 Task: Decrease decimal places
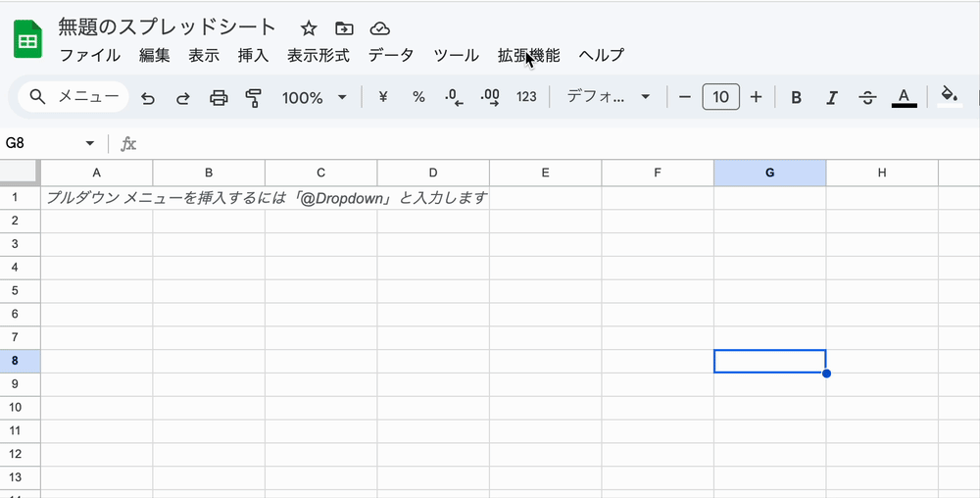455,97
